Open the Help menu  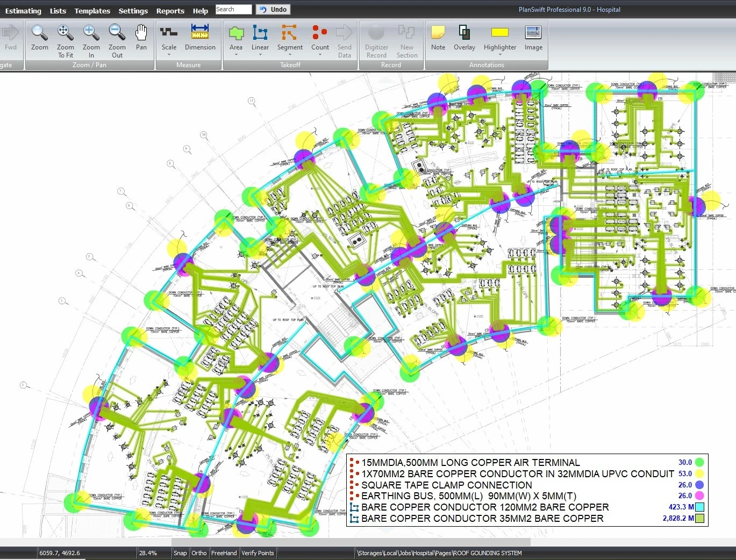pos(201,11)
